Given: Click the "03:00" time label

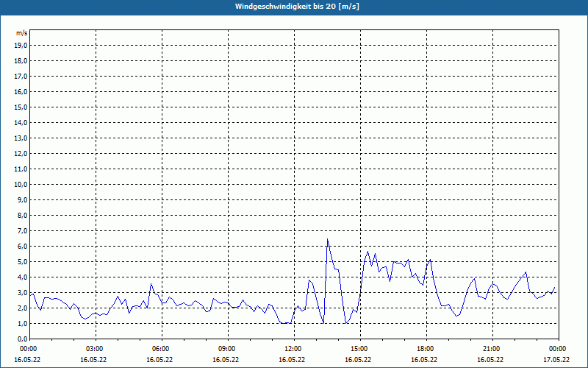Looking at the screenshot, I should click(96, 349).
